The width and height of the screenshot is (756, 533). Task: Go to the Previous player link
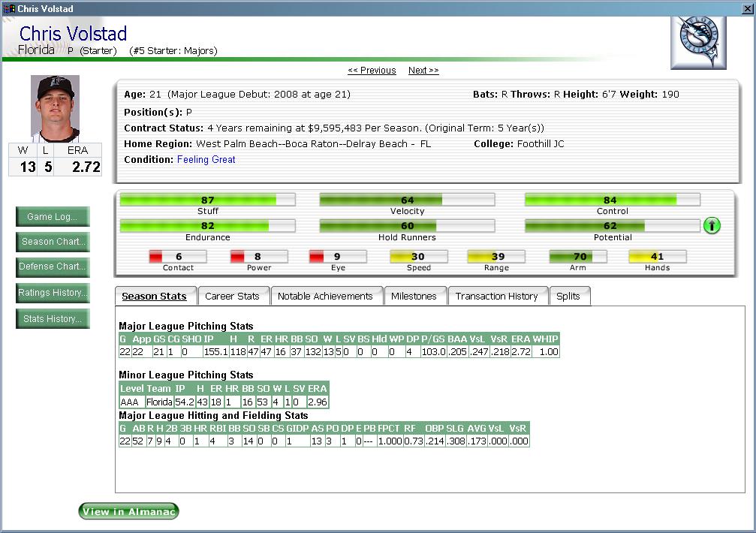tap(372, 71)
